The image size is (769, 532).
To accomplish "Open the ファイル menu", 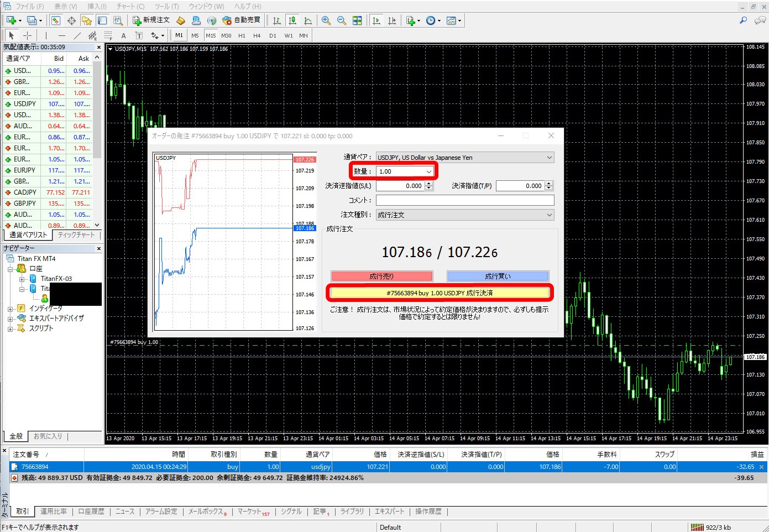I will [x=29, y=6].
